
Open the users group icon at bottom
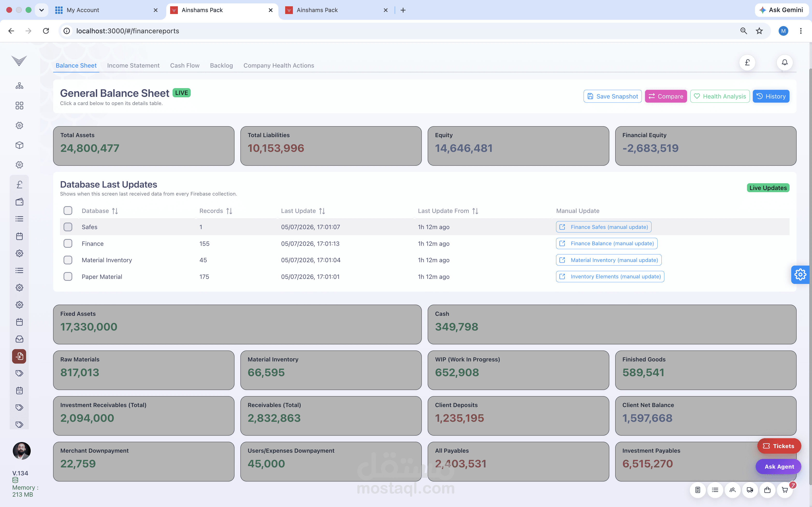coord(732,490)
